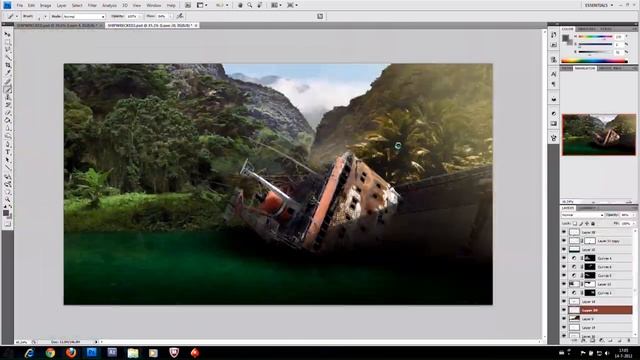The height and width of the screenshot is (360, 640).
Task: Hide the Curves 6 adjustment layer
Action: [564, 267]
